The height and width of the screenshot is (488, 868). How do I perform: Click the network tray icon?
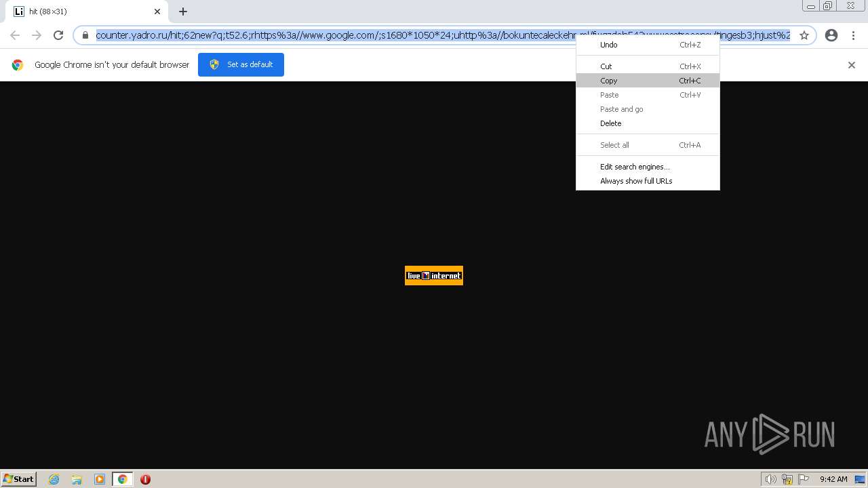coord(787,479)
